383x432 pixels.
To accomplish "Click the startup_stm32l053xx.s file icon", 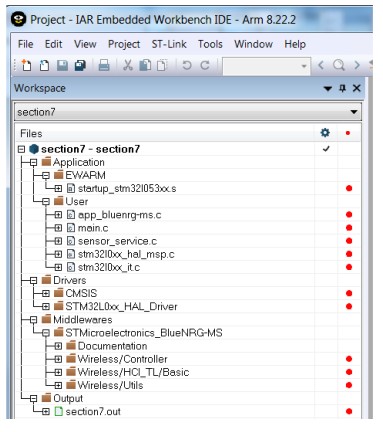I will (x=71, y=188).
